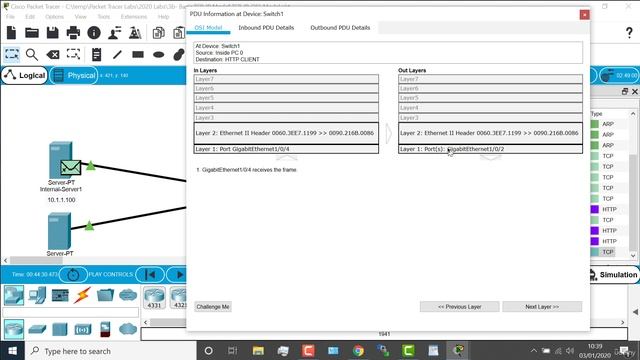Click the Previous Layer button

pos(460,307)
